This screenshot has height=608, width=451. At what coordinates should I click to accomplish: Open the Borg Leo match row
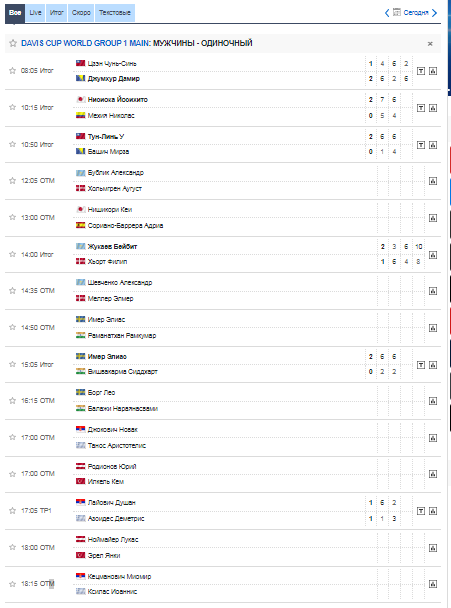[223, 401]
